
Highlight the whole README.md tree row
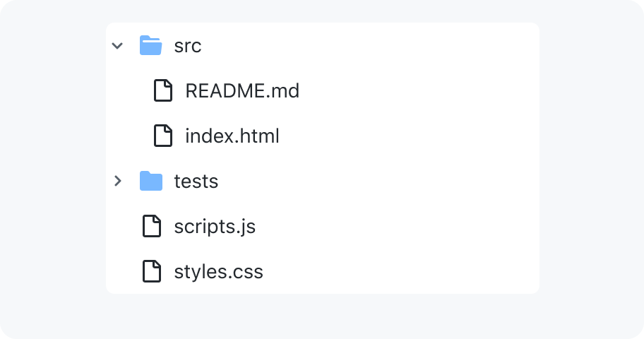tap(323, 90)
